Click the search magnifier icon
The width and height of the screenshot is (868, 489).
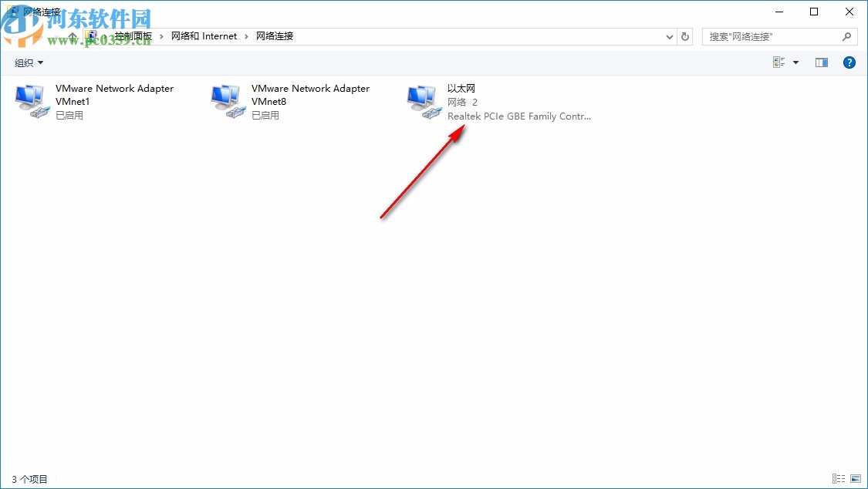(x=846, y=36)
